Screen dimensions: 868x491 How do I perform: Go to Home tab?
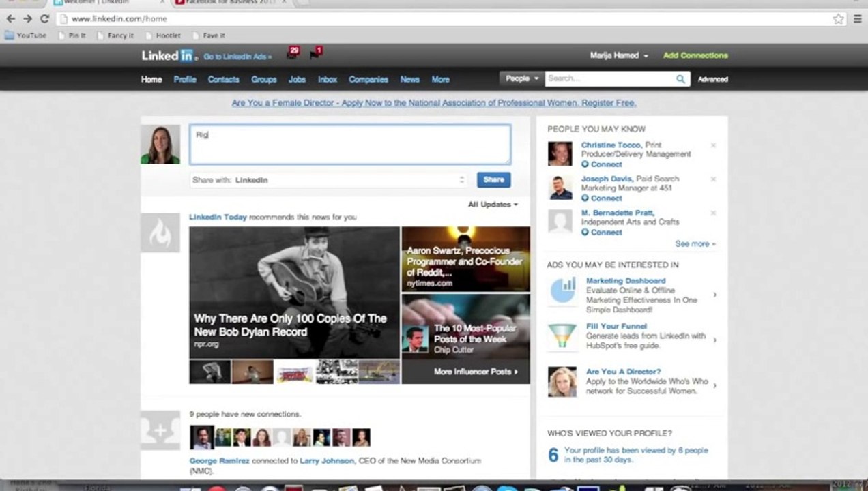click(151, 79)
